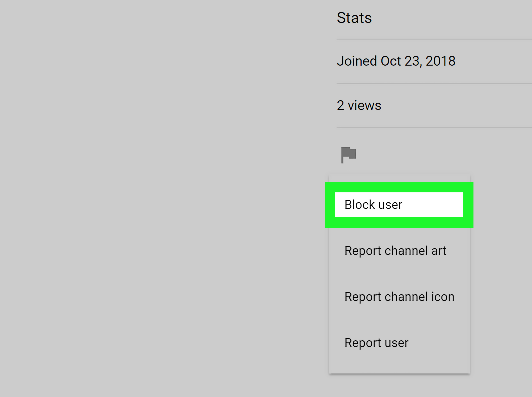Choose Report user from the dropdown
532x397 pixels.
click(376, 342)
